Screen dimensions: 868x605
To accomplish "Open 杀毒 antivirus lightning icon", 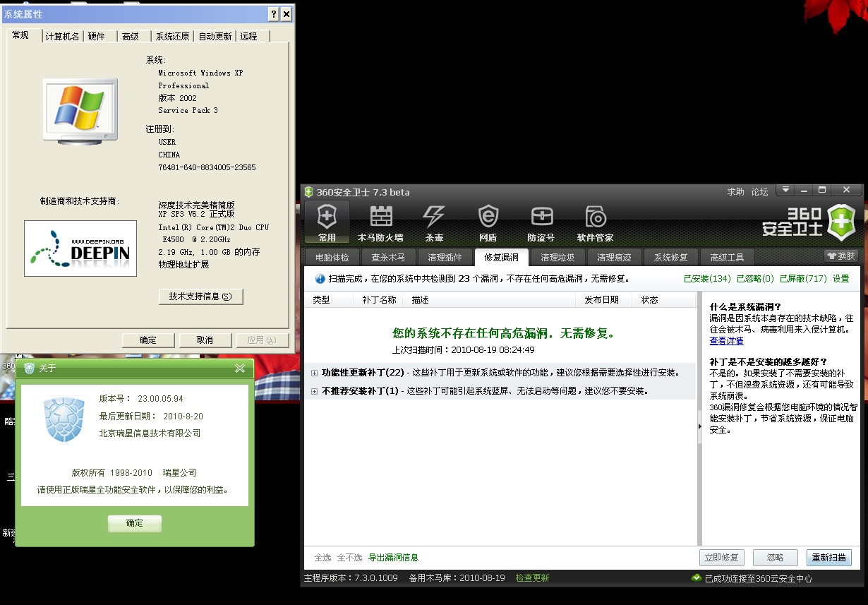I will (434, 222).
